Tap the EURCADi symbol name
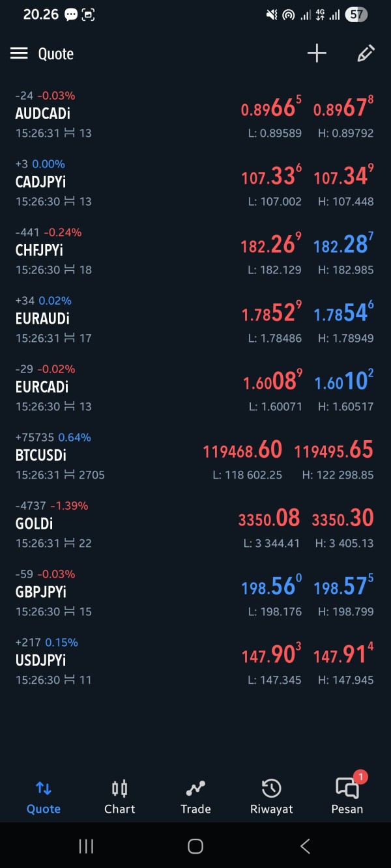391x868 pixels. coord(42,387)
